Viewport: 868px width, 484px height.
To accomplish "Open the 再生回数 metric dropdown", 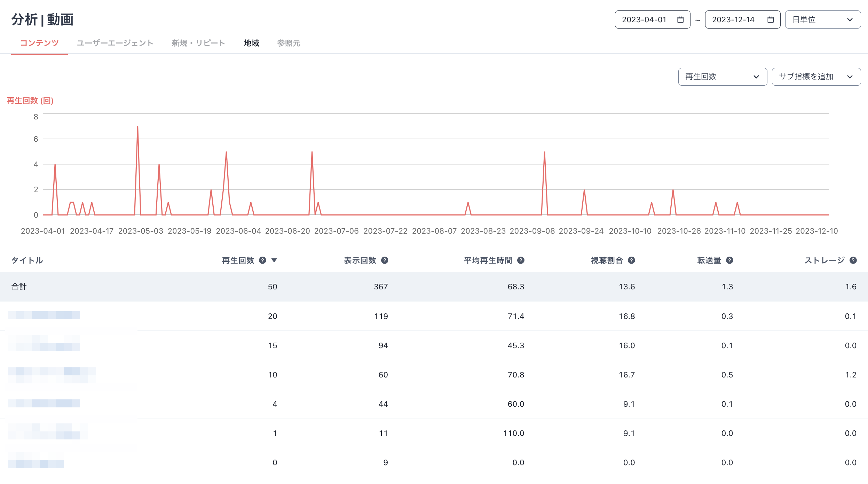I will click(722, 77).
